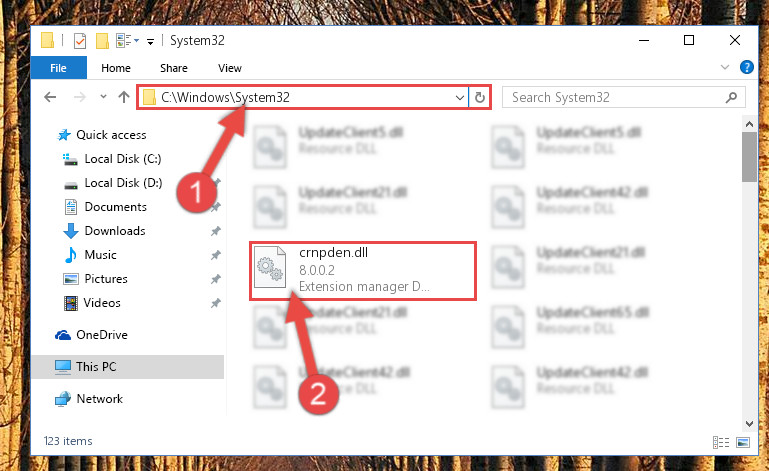This screenshot has height=471, width=769.
Task: Customize Quick Access Toolbar dropdown
Action: tap(151, 42)
